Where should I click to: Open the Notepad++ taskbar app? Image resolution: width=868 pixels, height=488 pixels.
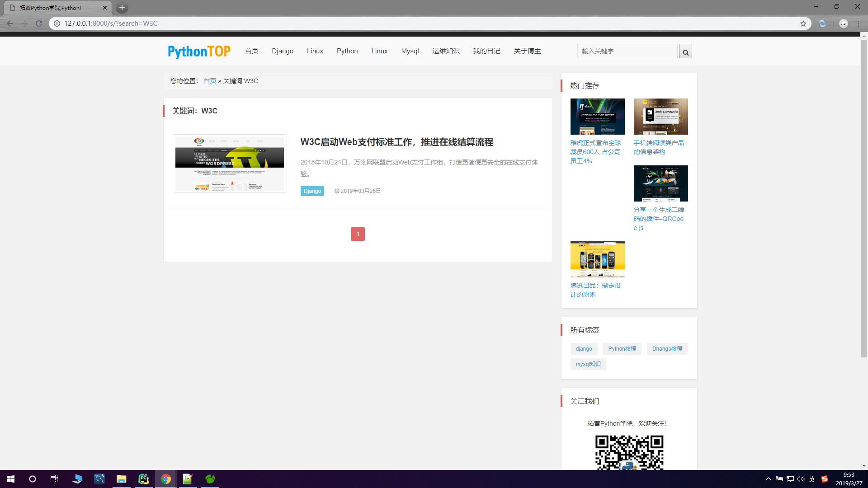pos(188,479)
